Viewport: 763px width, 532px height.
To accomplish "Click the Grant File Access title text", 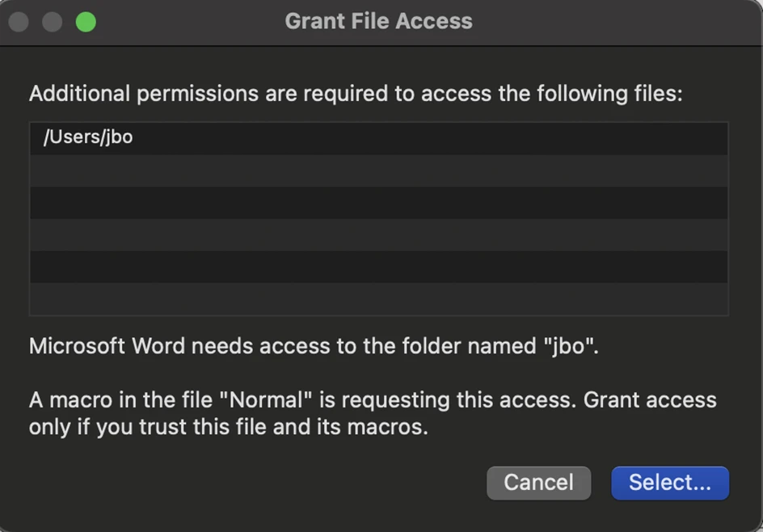I will 378,21.
